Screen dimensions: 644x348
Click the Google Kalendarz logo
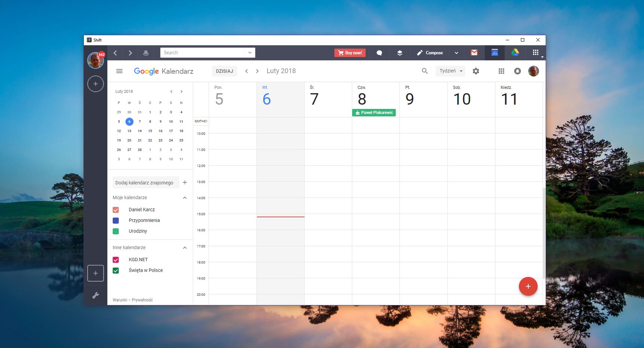(x=164, y=71)
